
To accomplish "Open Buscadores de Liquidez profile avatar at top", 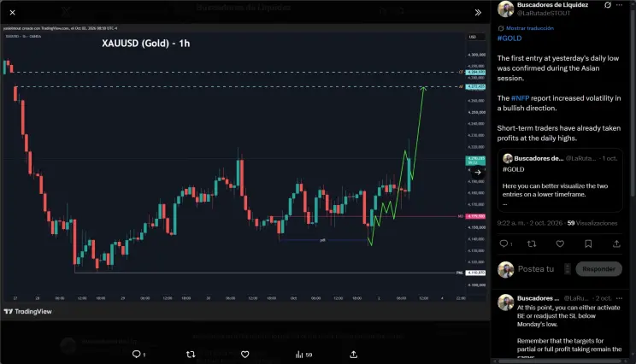I will point(506,9).
